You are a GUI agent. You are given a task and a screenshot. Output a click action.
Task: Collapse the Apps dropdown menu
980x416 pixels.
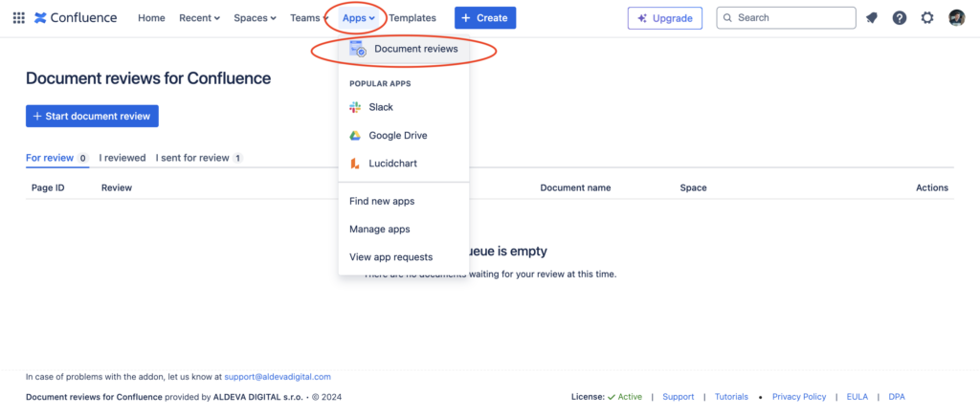(359, 18)
